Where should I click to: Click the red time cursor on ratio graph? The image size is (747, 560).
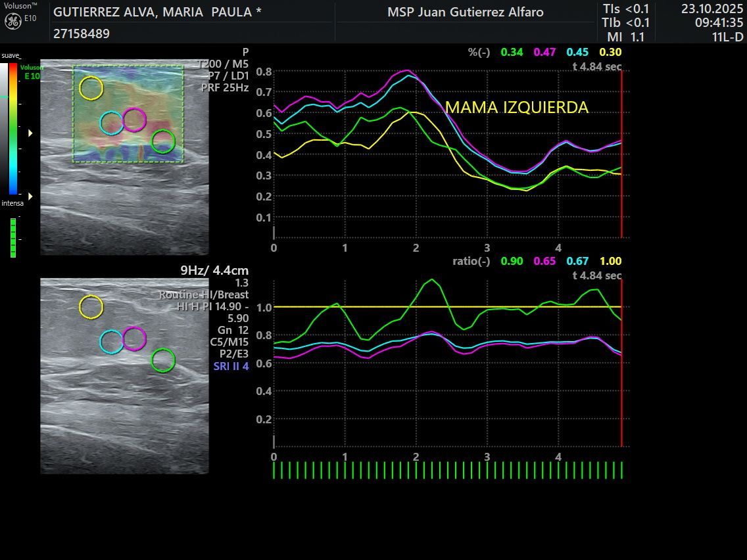[x=621, y=363]
